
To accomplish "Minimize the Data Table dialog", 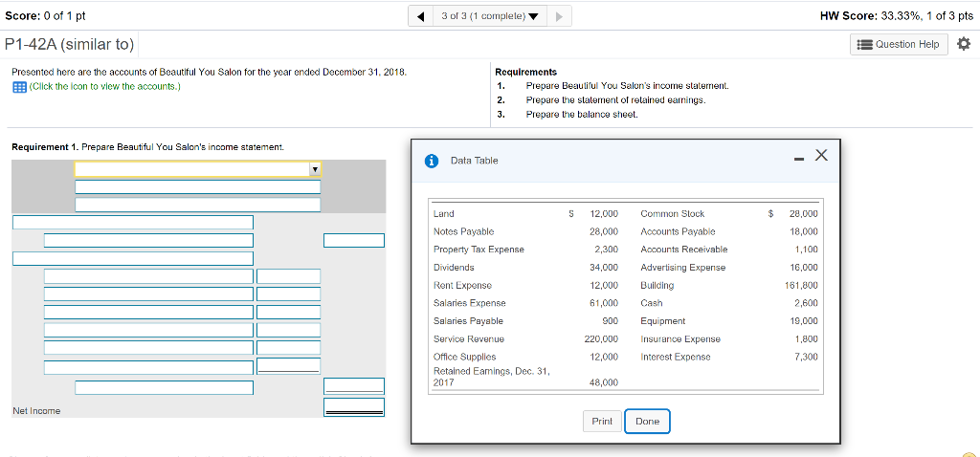I will click(797, 160).
